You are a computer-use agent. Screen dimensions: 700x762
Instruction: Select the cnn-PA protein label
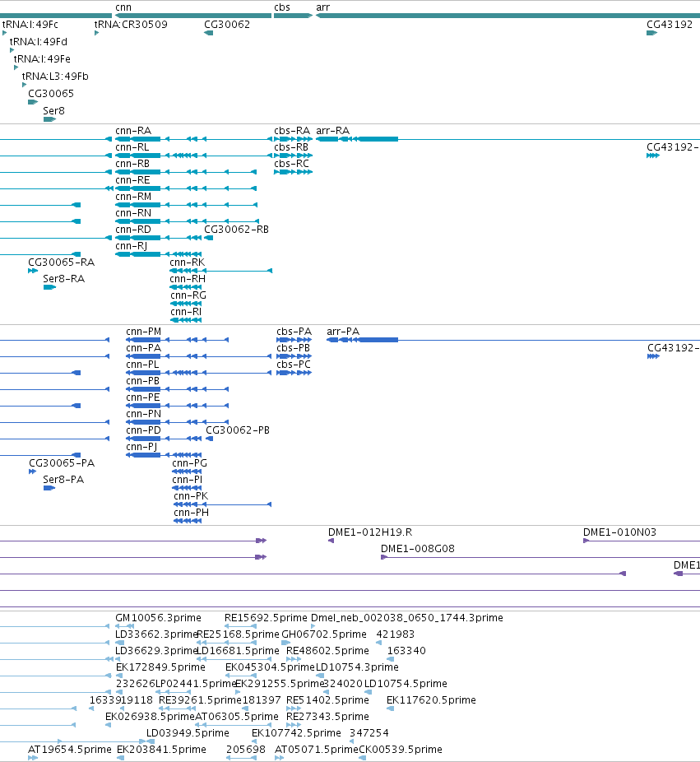143,348
